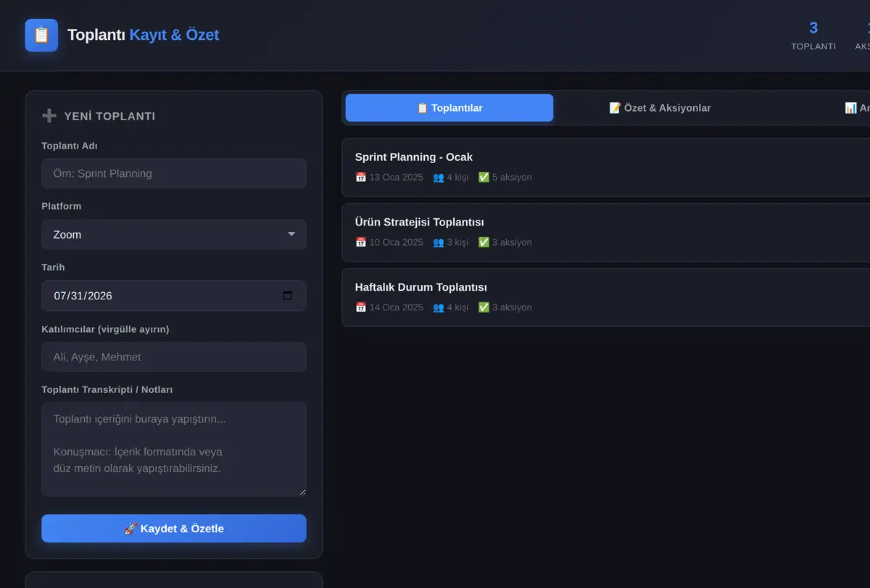Screen dimensions: 870x588
Task: Click the date text 10 Oca 2025
Action: coord(396,242)
